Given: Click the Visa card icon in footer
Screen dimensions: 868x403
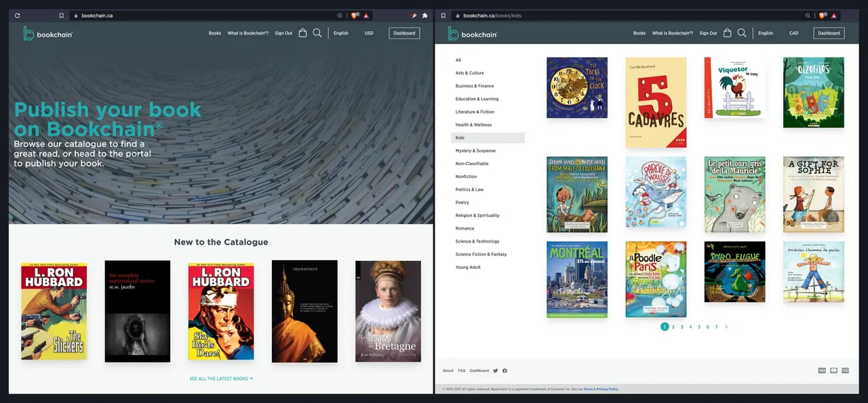Looking at the screenshot, I should tap(822, 370).
